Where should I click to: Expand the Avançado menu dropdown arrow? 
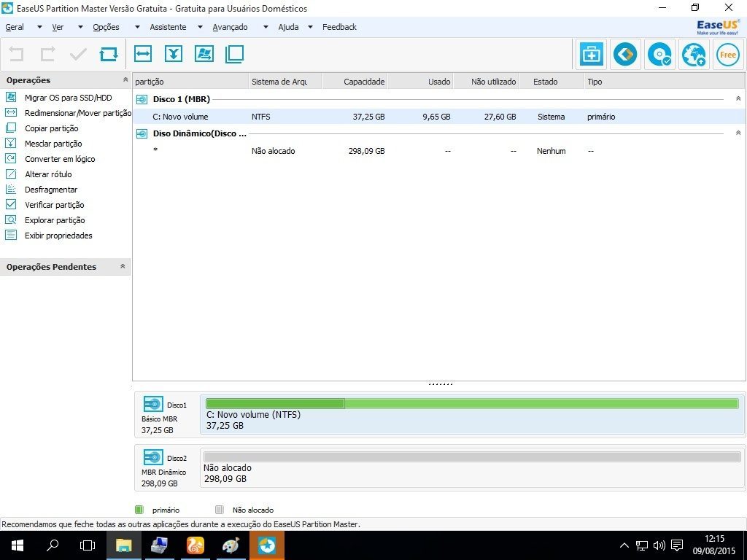coord(266,27)
